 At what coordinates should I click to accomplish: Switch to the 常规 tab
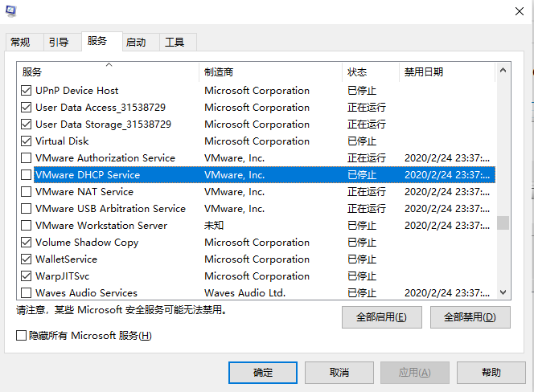click(x=20, y=43)
